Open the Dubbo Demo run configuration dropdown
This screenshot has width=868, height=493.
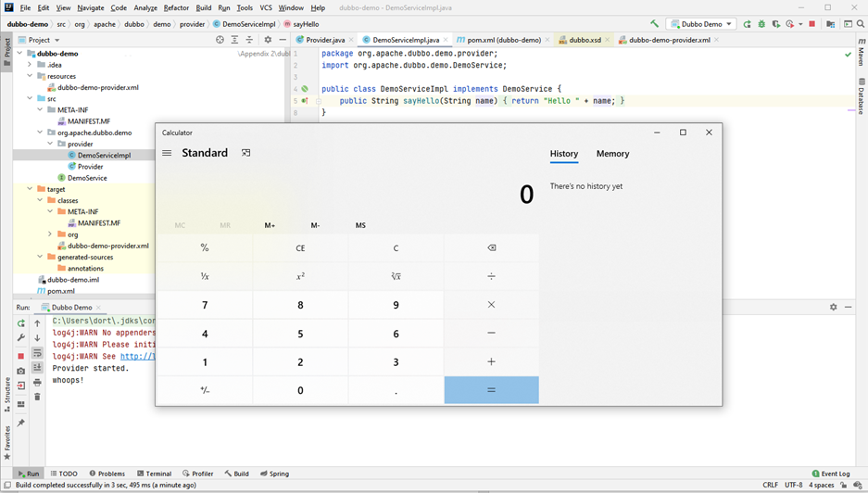coord(702,24)
